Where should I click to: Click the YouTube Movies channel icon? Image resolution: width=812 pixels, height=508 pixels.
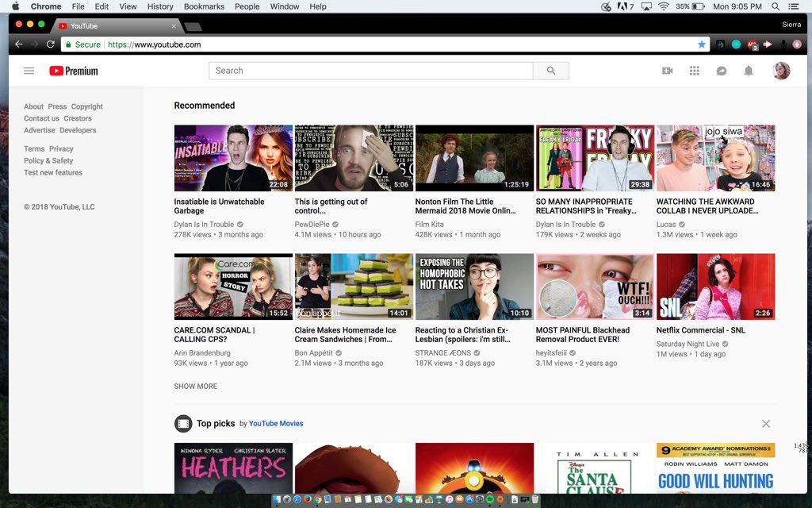pyautogui.click(x=183, y=424)
